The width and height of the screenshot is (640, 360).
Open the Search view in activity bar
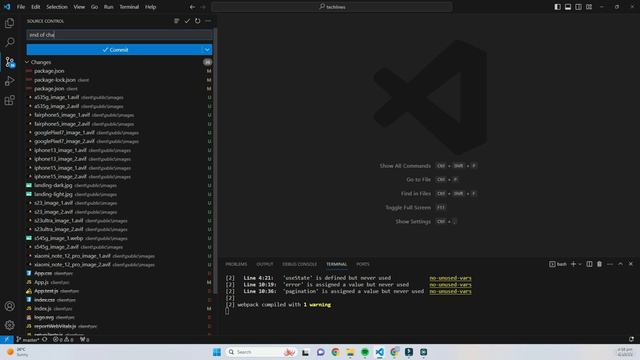click(x=9, y=42)
